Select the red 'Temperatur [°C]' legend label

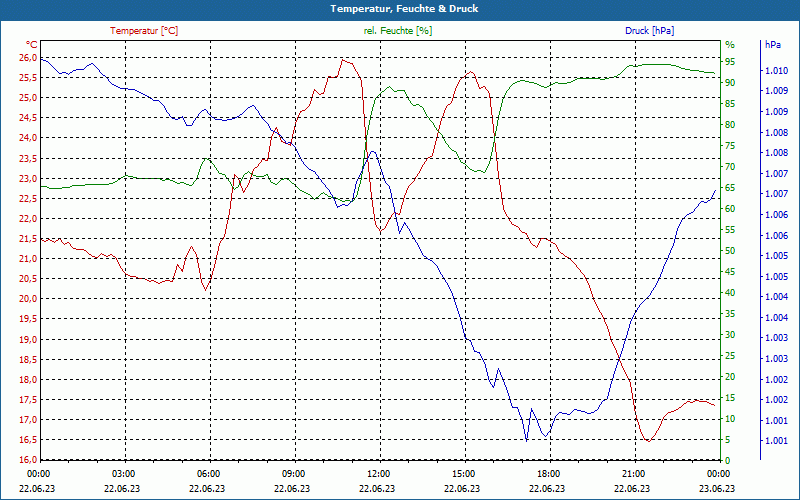144,31
